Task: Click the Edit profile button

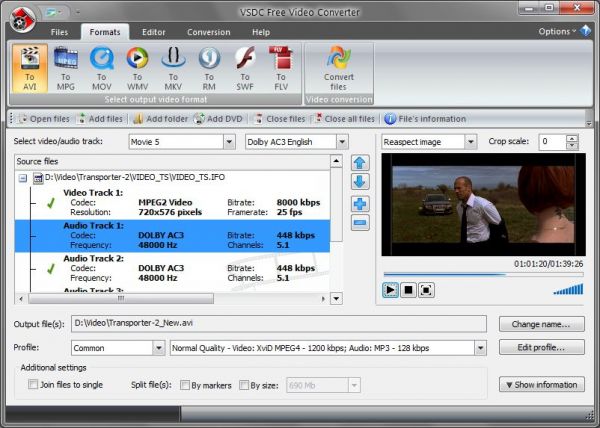Action: (x=541, y=348)
